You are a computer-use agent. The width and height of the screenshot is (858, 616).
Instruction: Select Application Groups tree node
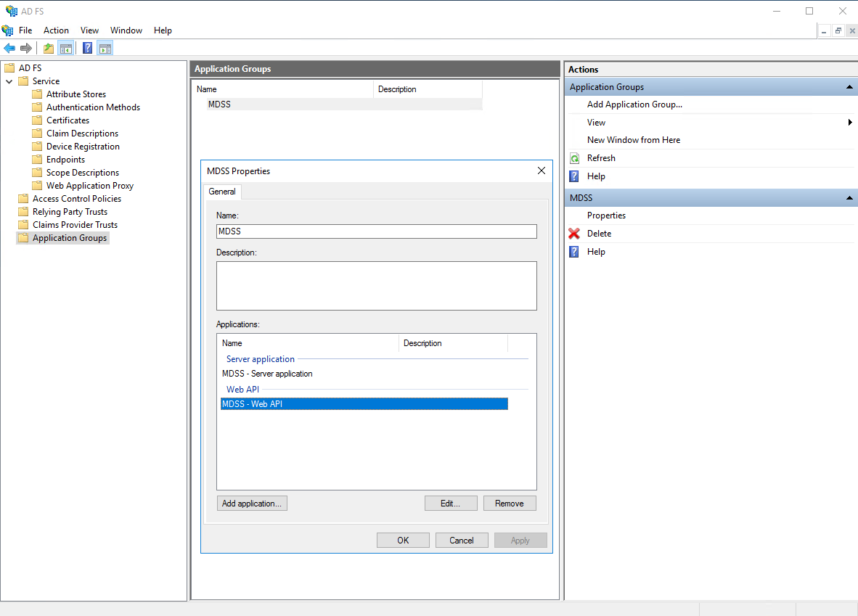point(70,238)
